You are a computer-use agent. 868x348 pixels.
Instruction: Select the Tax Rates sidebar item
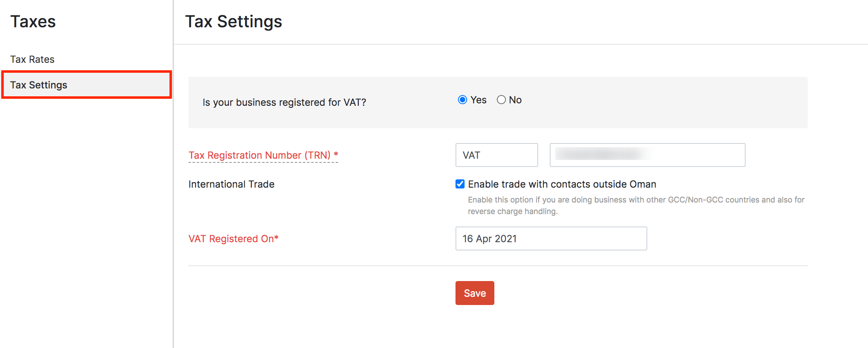tap(32, 59)
